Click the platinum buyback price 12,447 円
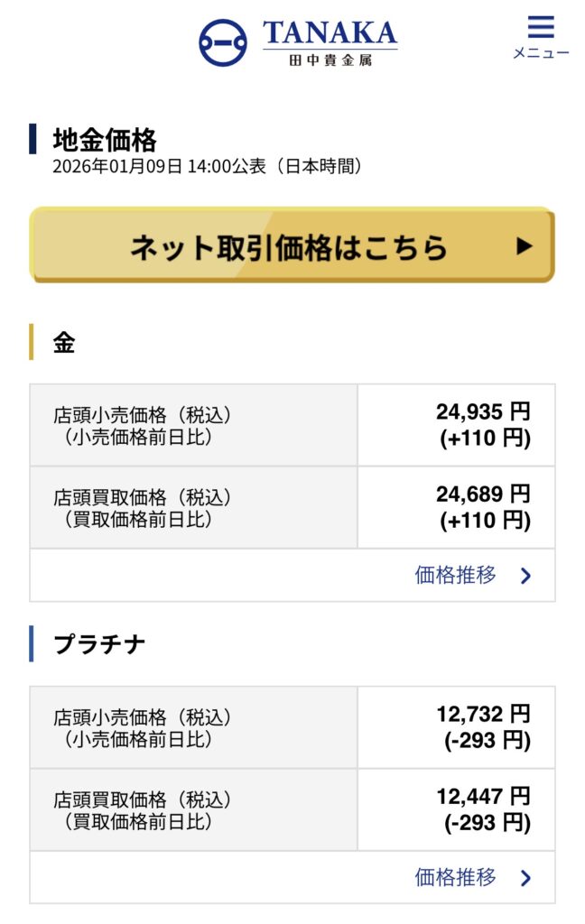Image resolution: width=585 pixels, height=924 pixels. pos(483,796)
